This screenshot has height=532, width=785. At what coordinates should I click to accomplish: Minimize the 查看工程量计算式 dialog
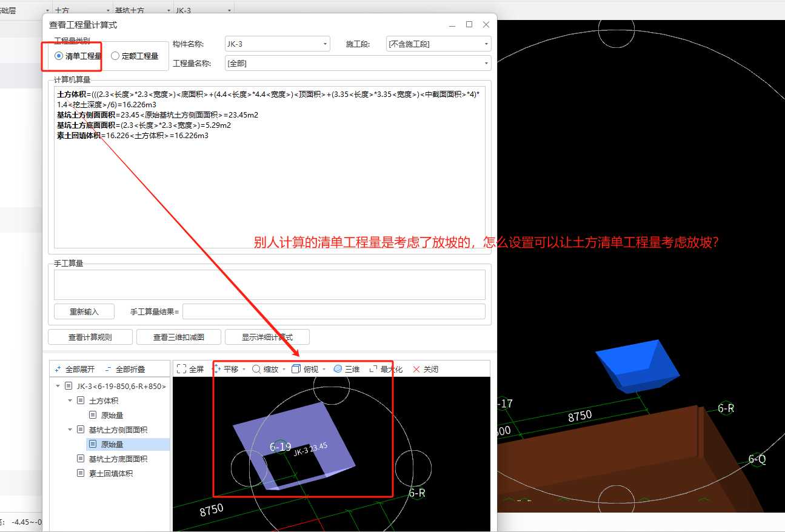(452, 25)
